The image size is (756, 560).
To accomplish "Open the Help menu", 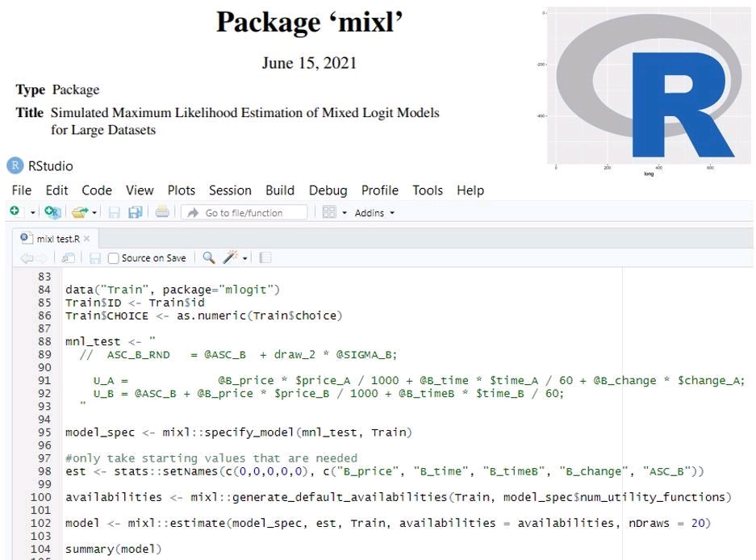I will pos(470,191).
